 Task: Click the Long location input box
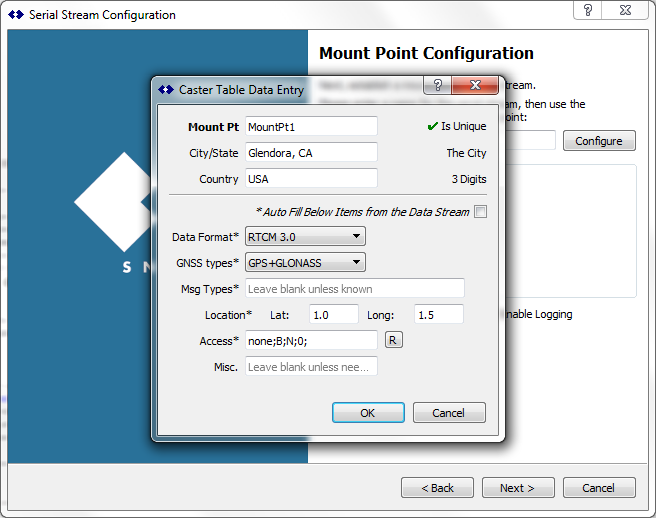pos(438,314)
